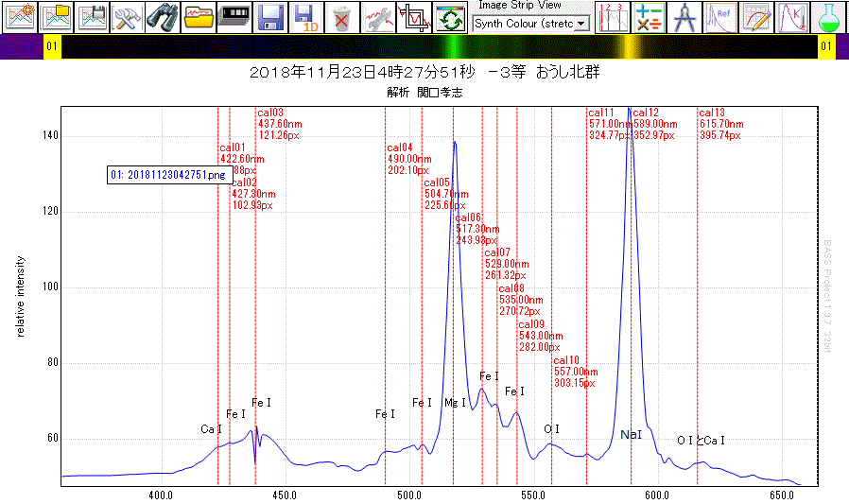Click the trash bin delete icon

tap(342, 16)
